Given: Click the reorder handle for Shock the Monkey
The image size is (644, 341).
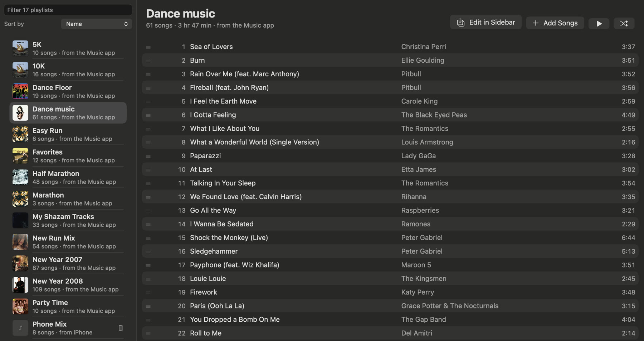Looking at the screenshot, I should tap(148, 238).
